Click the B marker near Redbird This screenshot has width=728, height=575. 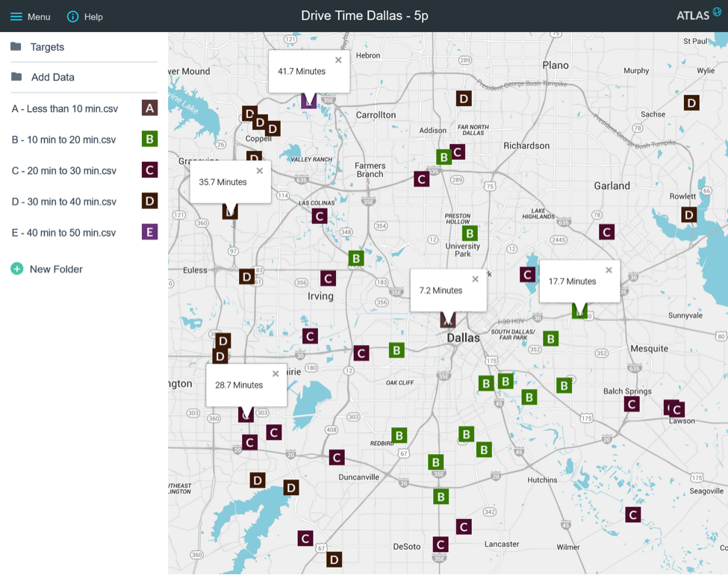(x=399, y=435)
